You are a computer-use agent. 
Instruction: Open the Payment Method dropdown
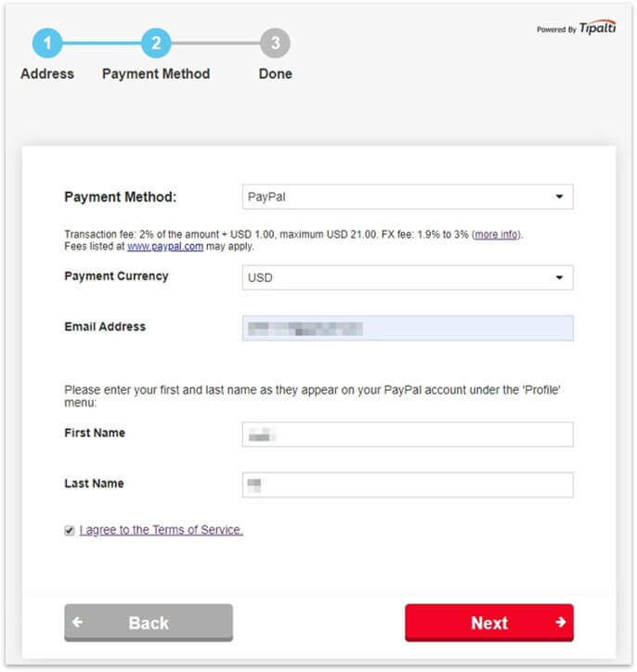(407, 197)
